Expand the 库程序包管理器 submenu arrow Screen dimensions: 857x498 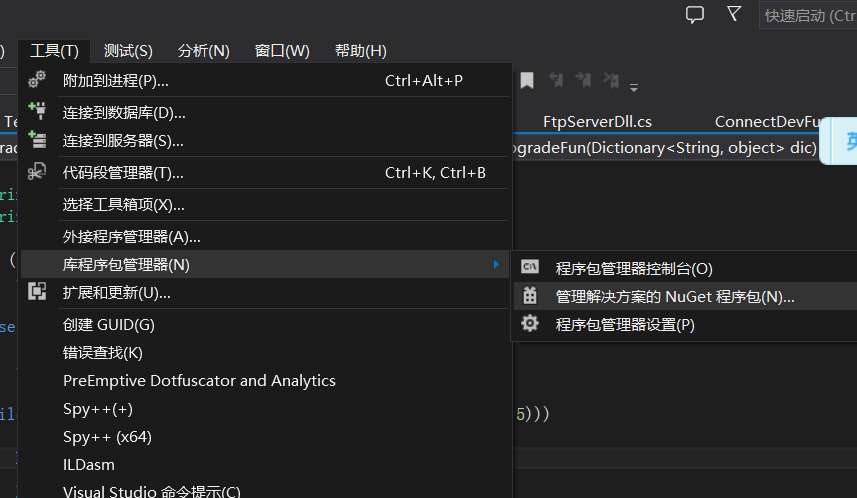click(496, 265)
